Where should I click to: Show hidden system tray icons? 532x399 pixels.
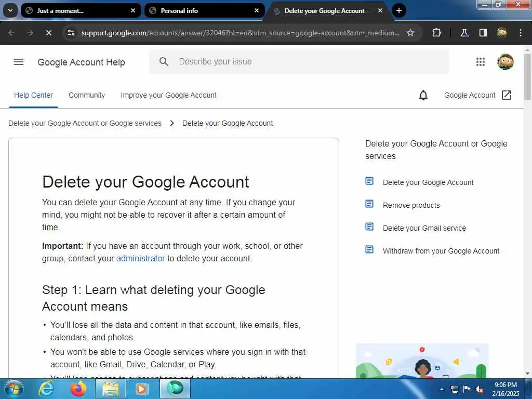click(442, 389)
